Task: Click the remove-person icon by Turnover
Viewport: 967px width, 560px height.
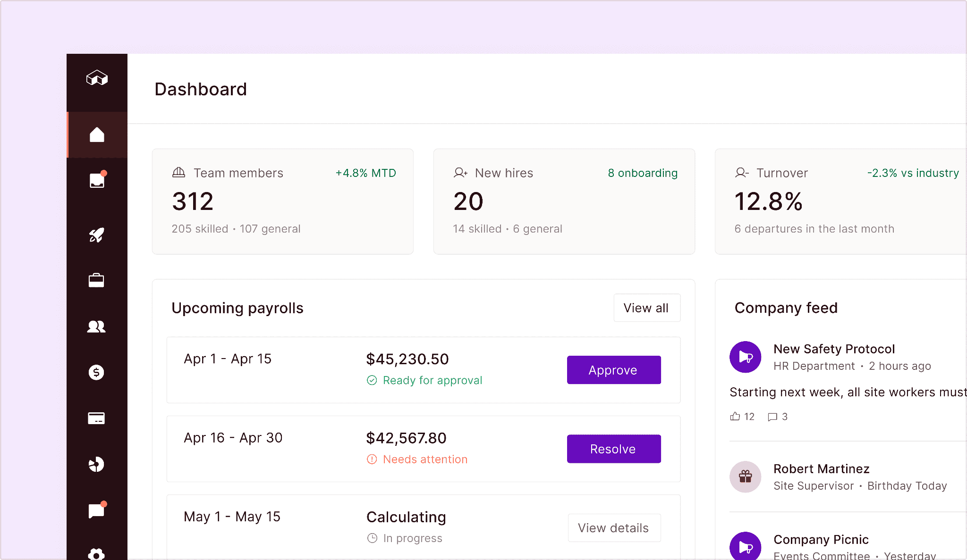Action: click(x=742, y=173)
